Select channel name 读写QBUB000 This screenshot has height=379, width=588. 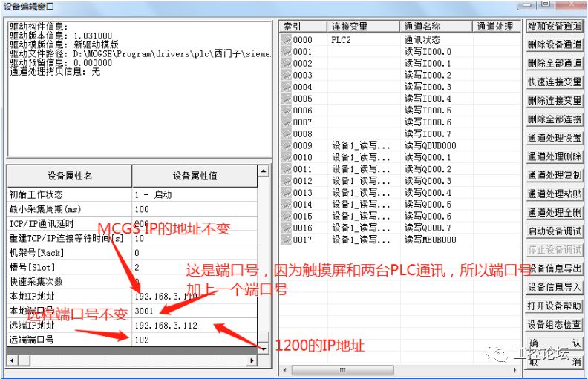click(430, 145)
